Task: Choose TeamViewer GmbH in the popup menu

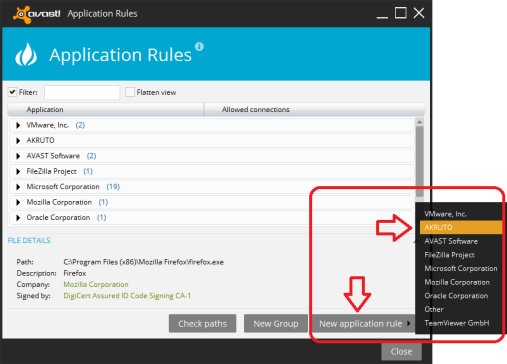Action: pos(461,323)
